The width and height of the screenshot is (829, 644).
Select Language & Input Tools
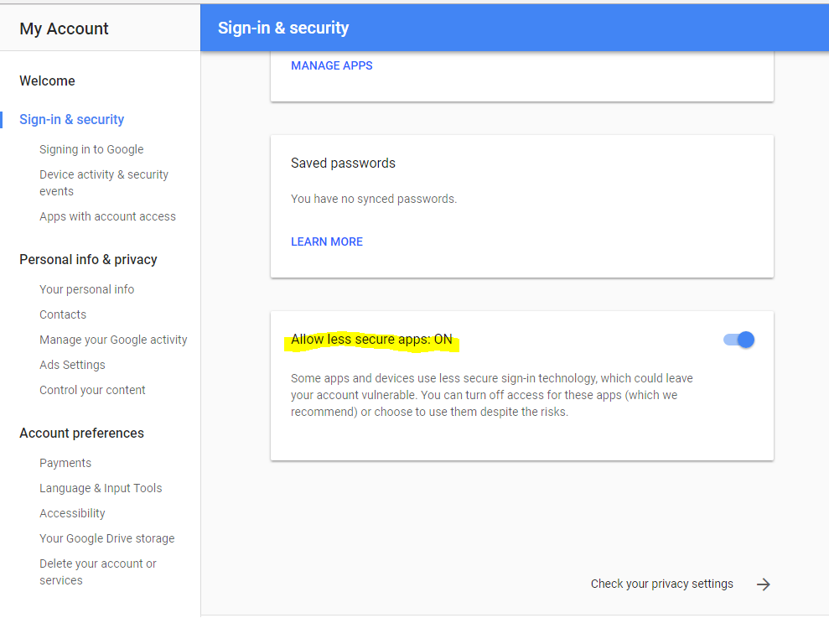point(101,488)
